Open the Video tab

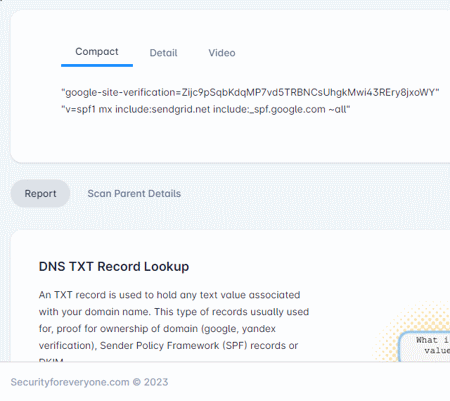pos(222,53)
